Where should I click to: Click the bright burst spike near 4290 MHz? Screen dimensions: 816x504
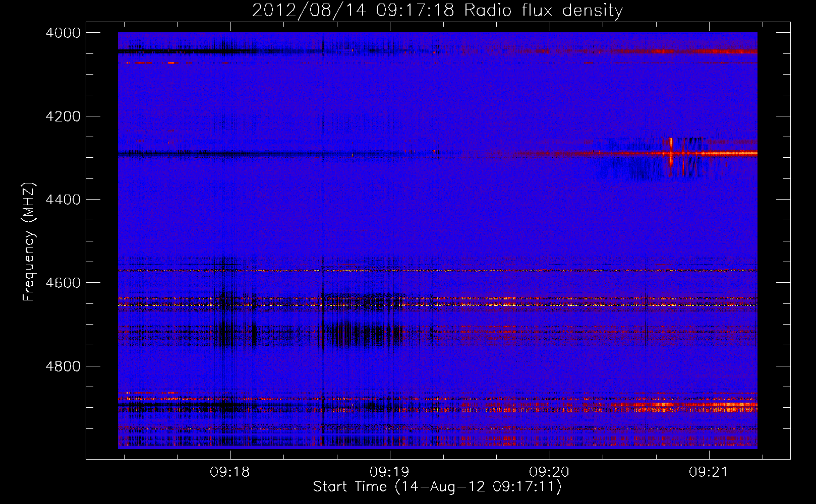coord(671,152)
